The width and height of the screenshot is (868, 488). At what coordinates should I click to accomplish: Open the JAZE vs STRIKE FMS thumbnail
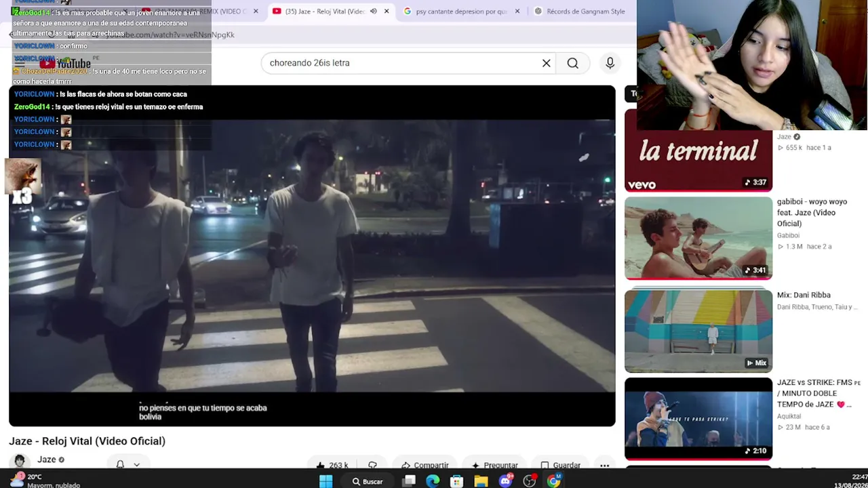point(698,419)
